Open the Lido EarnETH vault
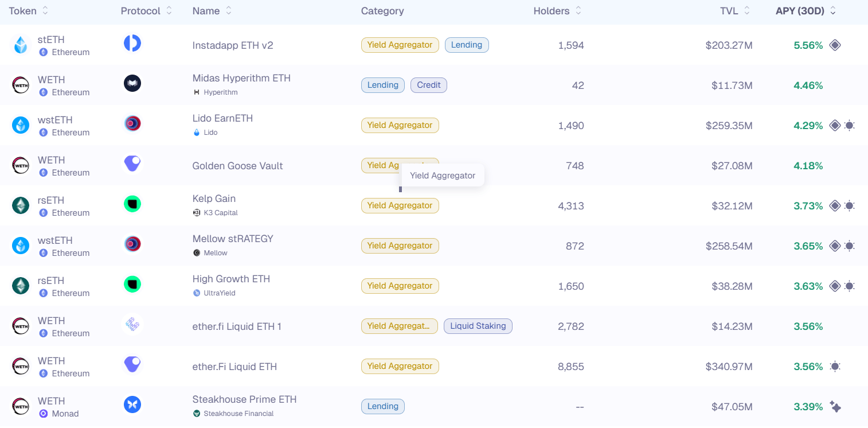The width and height of the screenshot is (868, 428). [x=222, y=118]
